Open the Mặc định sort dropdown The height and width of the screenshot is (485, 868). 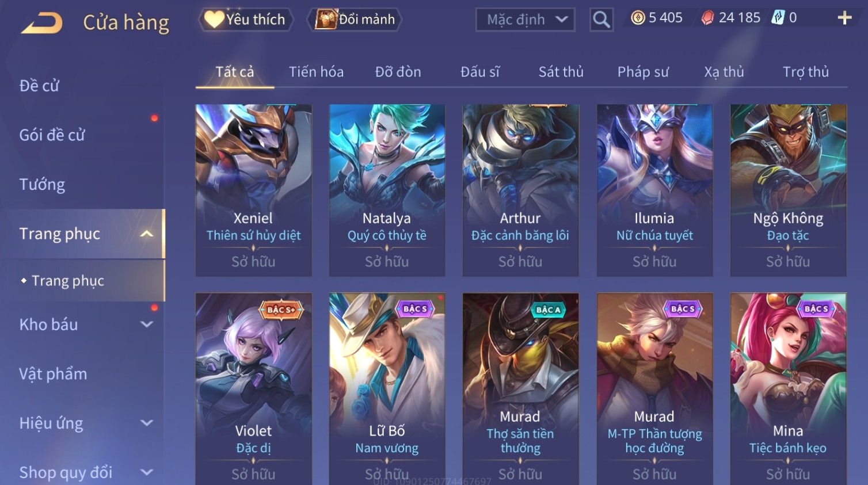(x=526, y=20)
